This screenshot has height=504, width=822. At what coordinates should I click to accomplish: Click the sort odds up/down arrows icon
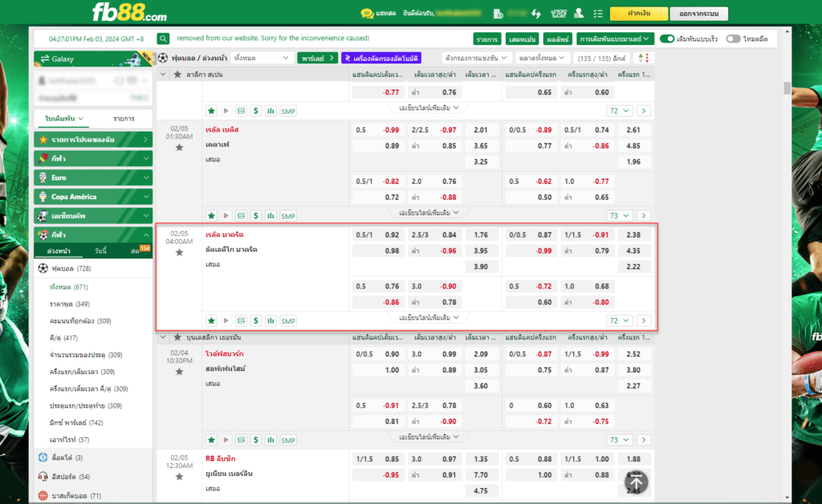click(643, 58)
